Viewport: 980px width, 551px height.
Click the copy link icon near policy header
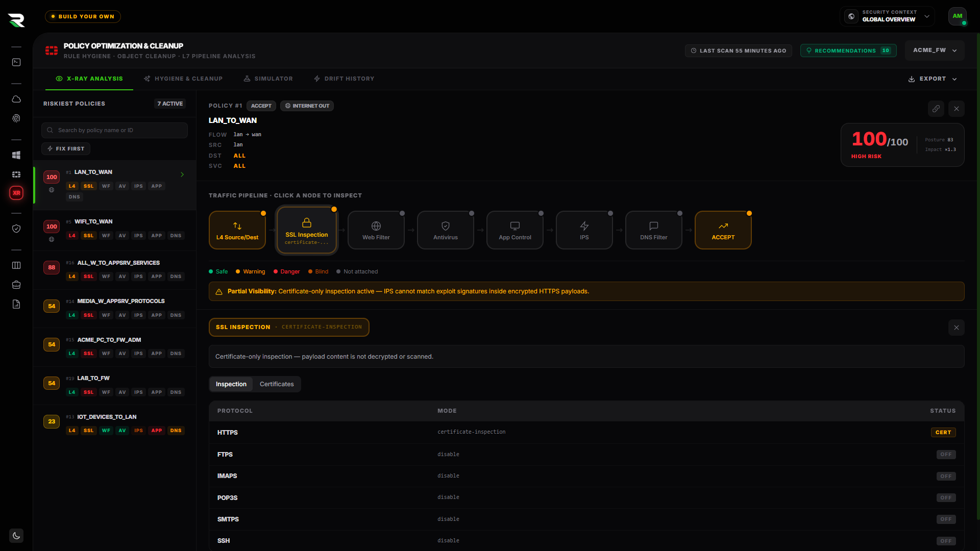click(x=936, y=109)
